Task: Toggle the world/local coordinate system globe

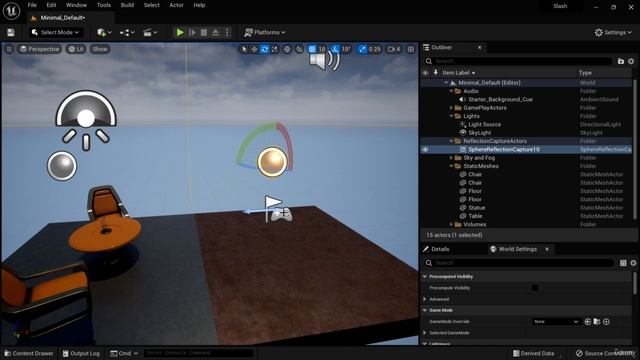Action: coord(287,49)
